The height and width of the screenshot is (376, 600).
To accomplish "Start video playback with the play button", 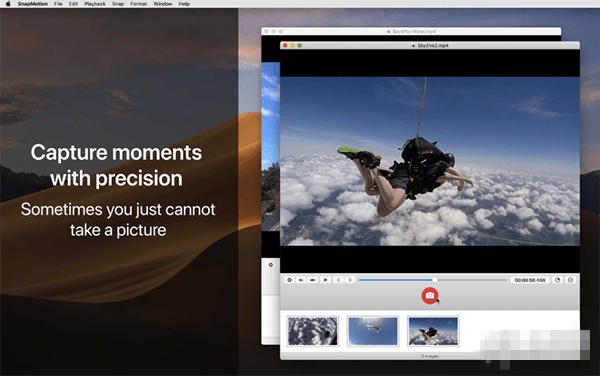I will tap(325, 280).
